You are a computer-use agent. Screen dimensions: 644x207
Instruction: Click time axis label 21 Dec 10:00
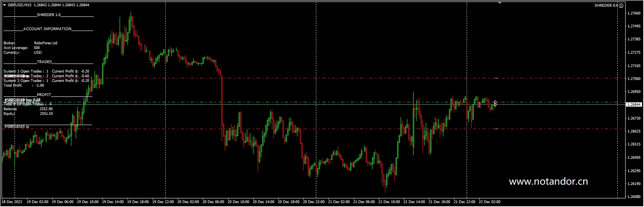[x=389, y=202]
